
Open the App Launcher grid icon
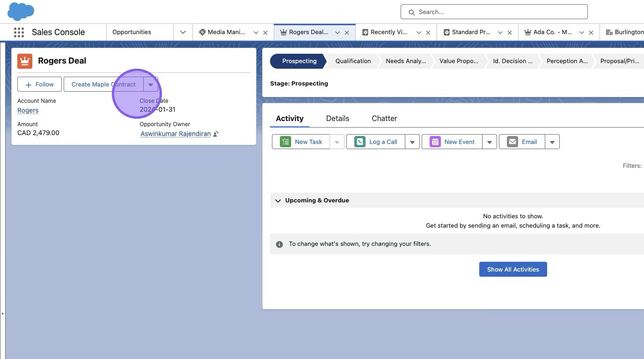pos(19,32)
